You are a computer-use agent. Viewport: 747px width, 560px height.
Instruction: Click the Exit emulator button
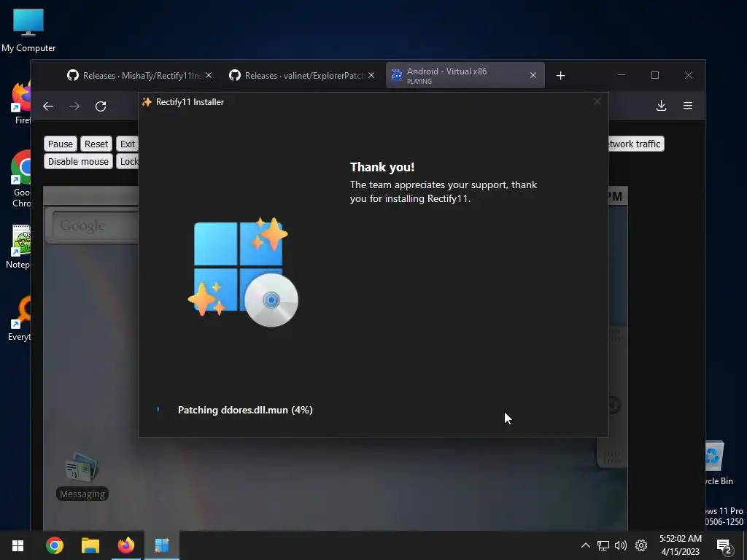(127, 144)
